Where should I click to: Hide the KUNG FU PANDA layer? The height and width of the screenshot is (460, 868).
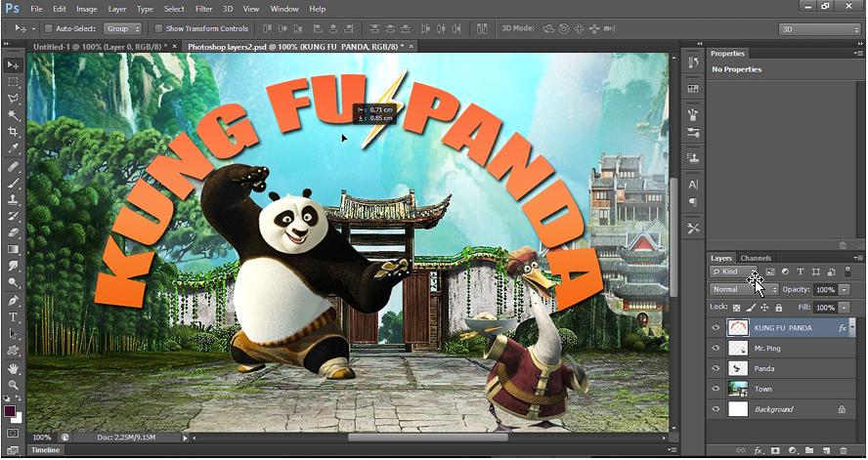[x=716, y=328]
